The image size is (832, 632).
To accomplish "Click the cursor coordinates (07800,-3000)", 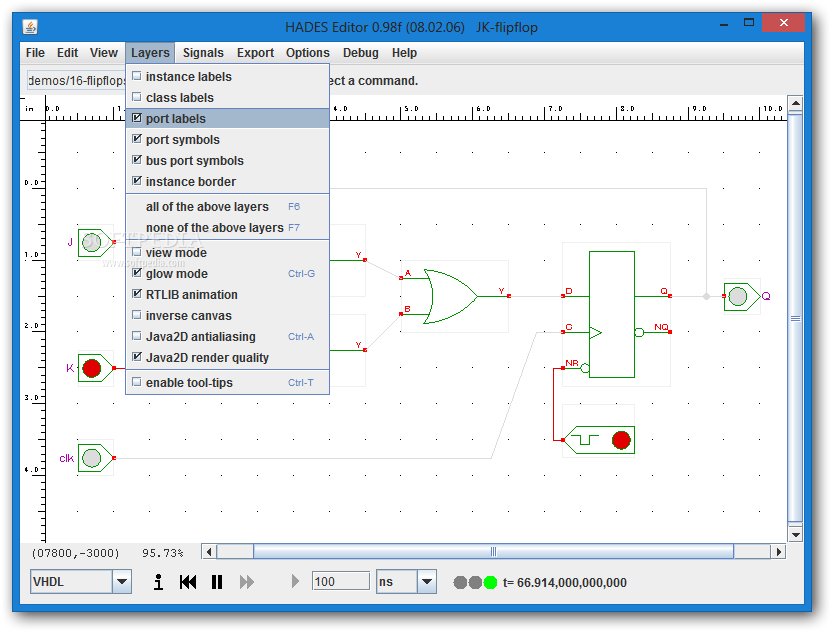I will 75,553.
